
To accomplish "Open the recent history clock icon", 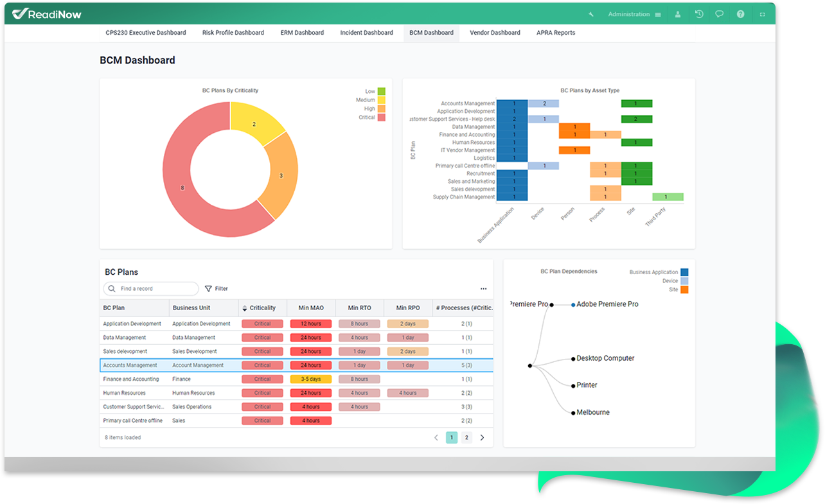I will [699, 14].
